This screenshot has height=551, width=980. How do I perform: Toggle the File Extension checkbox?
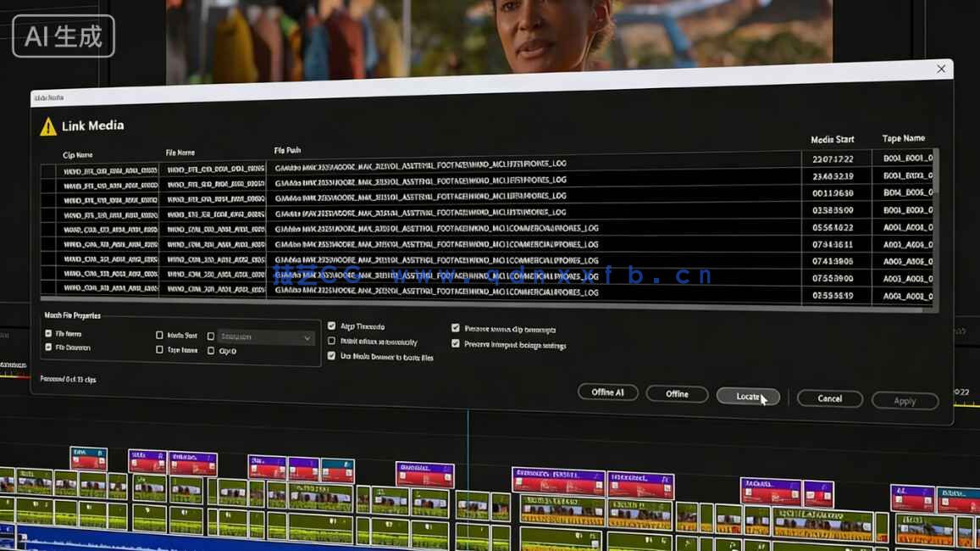click(48, 349)
